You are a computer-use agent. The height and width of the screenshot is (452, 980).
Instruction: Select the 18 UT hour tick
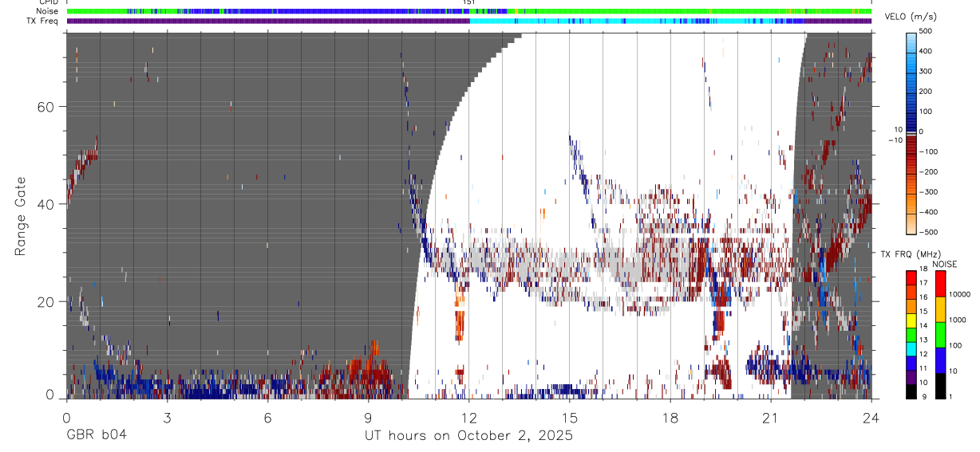point(670,417)
